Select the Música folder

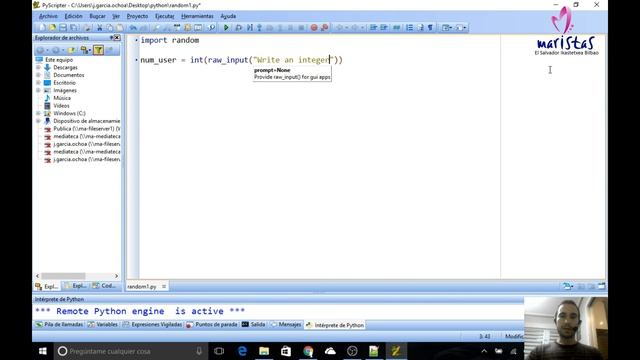click(x=62, y=98)
